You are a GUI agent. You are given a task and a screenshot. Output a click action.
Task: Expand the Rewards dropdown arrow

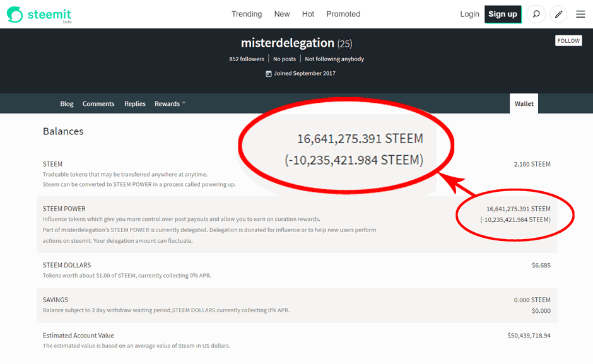(184, 103)
